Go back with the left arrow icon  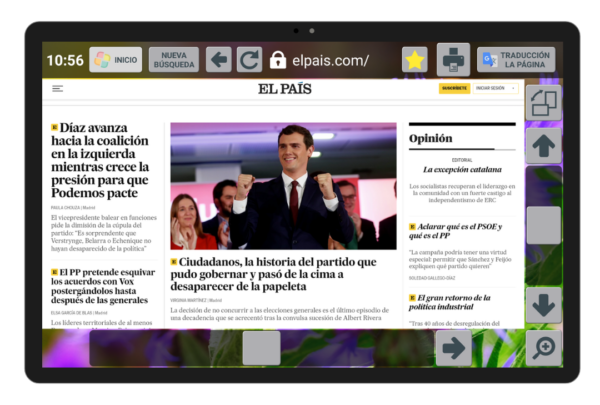pos(219,60)
